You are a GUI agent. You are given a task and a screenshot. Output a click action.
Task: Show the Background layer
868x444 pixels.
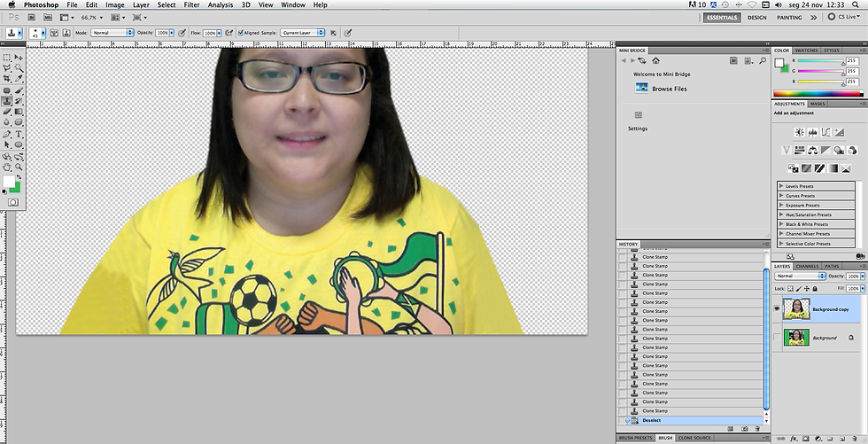pyautogui.click(x=777, y=337)
